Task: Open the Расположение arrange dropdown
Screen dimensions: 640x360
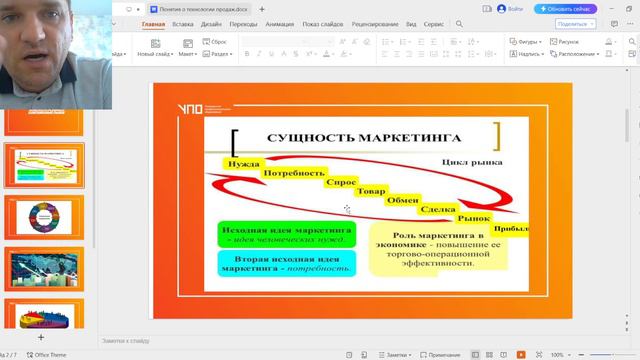Action: tap(575, 54)
